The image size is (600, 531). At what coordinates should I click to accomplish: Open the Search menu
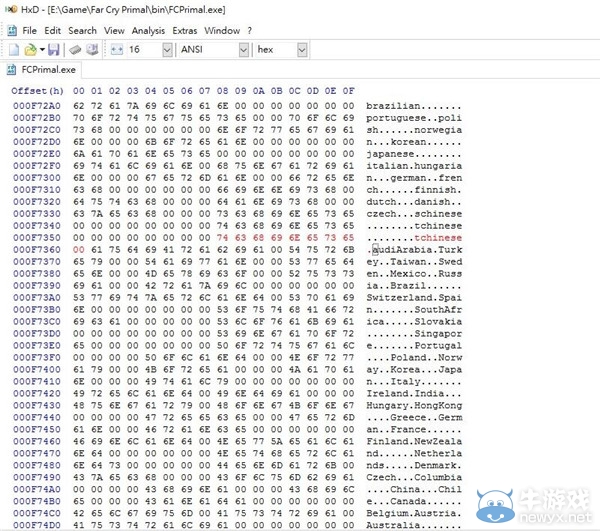point(82,31)
